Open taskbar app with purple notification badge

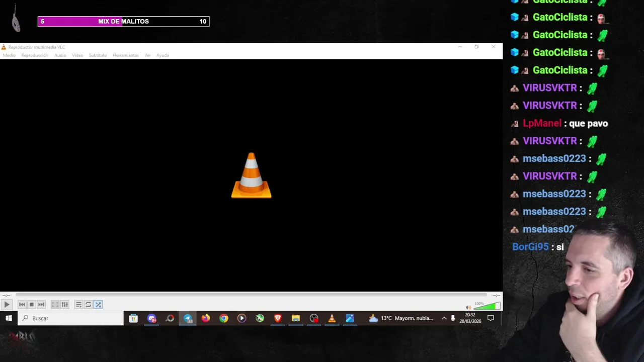152,318
